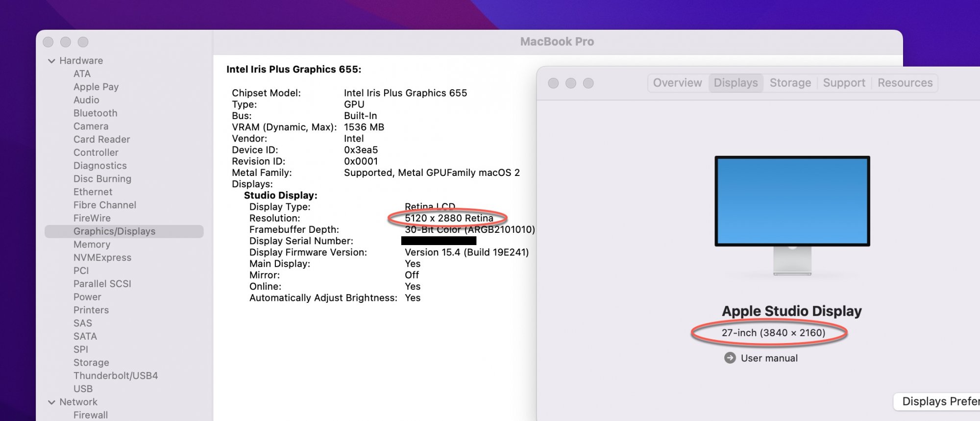Click the 1536 MB VRAM value
Viewport: 980px width, 421px height.
pyautogui.click(x=364, y=127)
